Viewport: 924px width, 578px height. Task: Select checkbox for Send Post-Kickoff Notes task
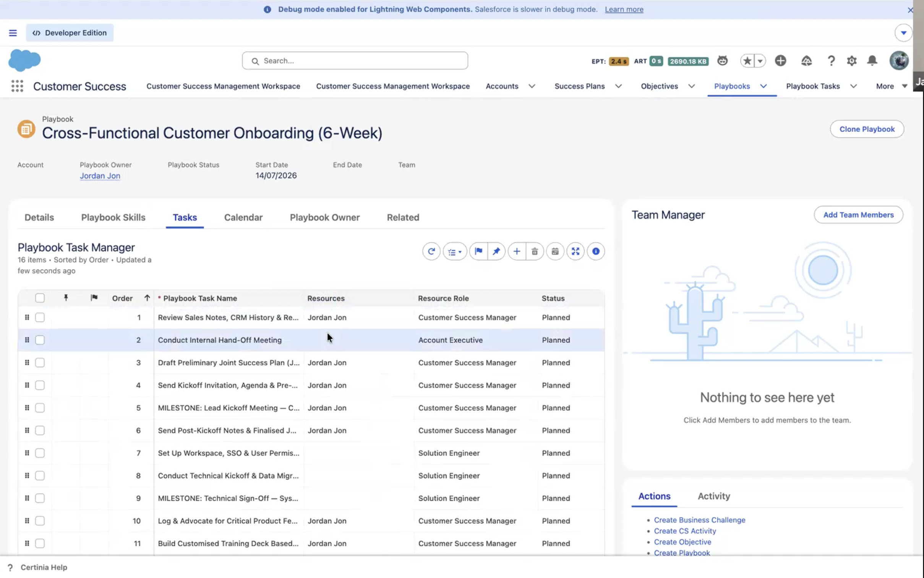coord(40,430)
